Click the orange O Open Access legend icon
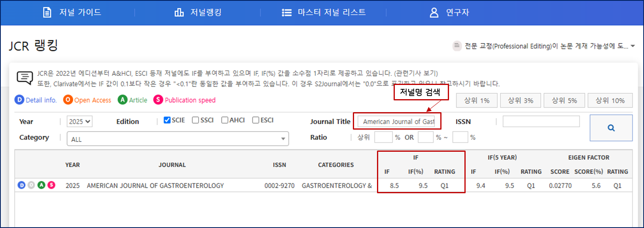The image size is (644, 228). click(68, 100)
